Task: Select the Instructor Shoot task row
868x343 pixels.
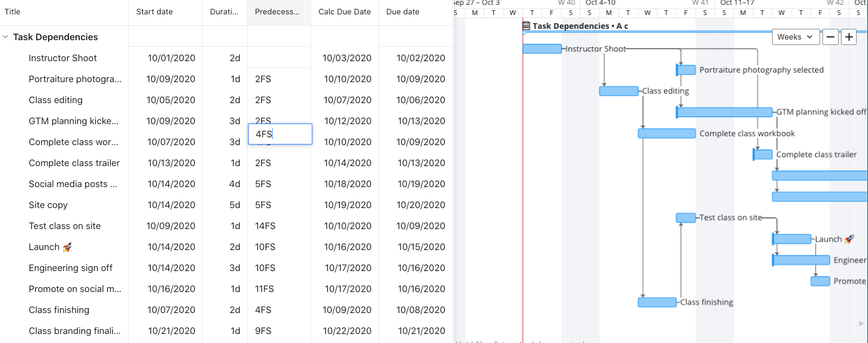Action: pyautogui.click(x=226, y=58)
